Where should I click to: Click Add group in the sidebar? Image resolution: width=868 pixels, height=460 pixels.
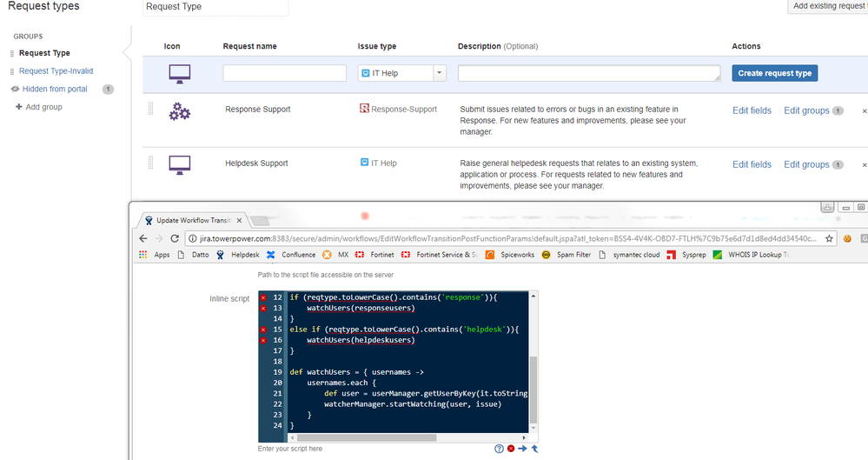pos(43,107)
